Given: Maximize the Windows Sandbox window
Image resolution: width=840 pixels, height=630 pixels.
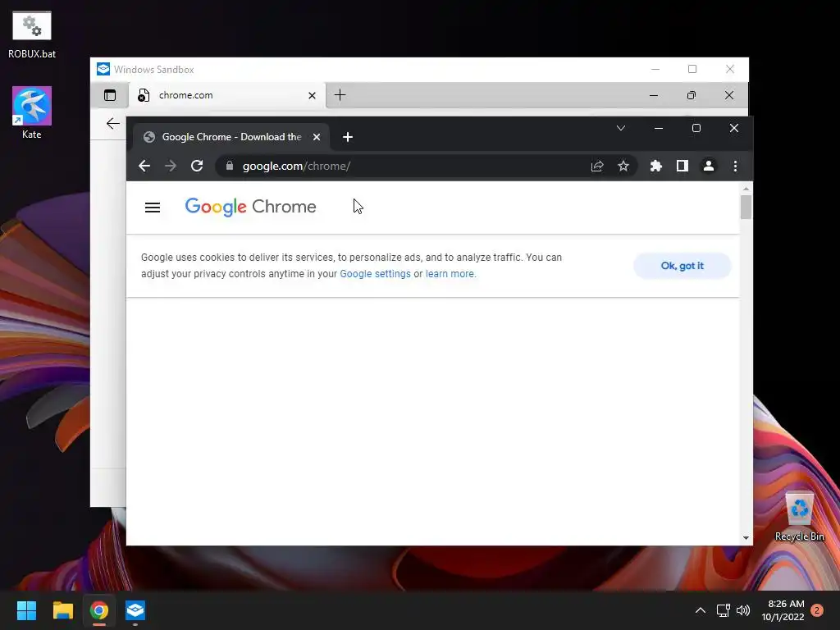Looking at the screenshot, I should tap(692, 69).
